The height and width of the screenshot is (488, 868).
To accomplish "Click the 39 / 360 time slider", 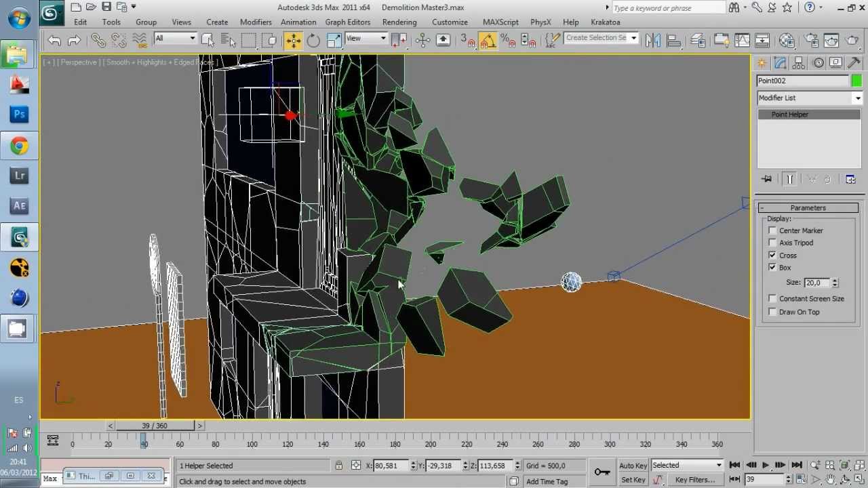I will click(155, 426).
